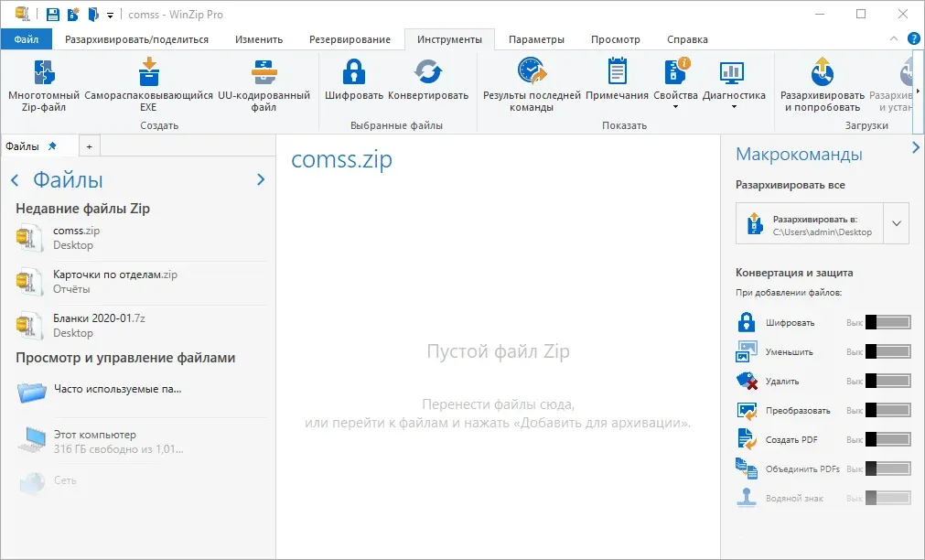Viewport: 925px width, 560px height.
Task: Click the Карточки по отделам.zip archive icon
Action: coord(29,282)
